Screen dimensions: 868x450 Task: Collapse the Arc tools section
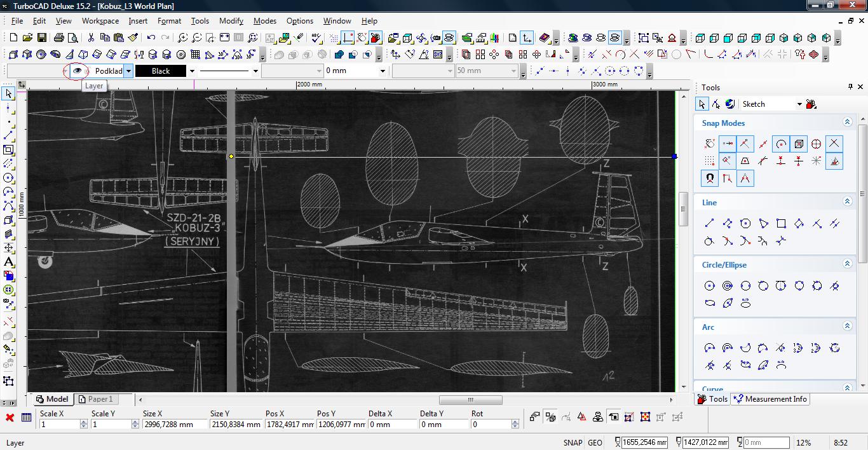coord(847,326)
